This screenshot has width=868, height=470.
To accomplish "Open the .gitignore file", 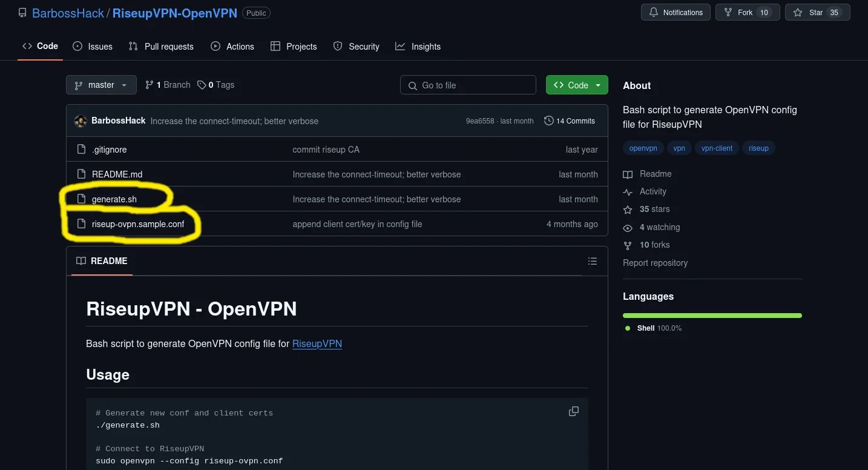I will point(110,150).
